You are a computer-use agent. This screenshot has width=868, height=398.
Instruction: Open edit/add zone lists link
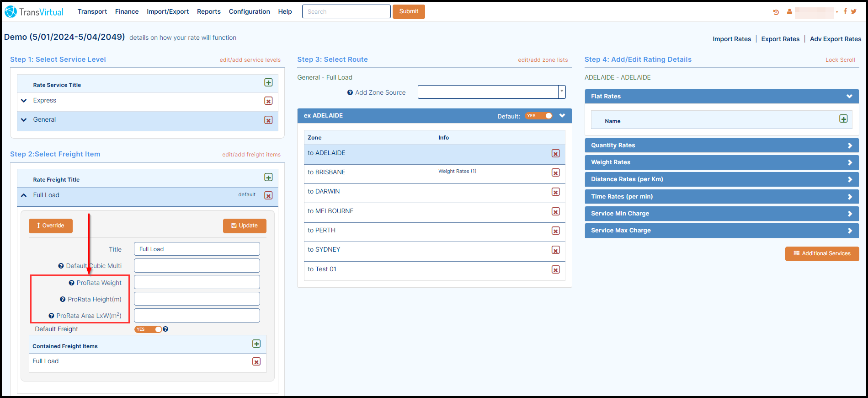tap(543, 60)
